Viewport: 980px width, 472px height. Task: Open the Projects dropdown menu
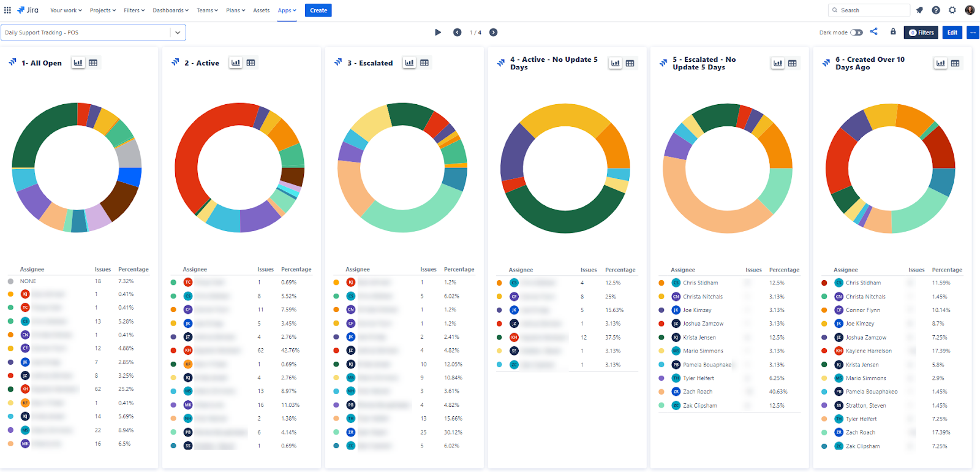tap(102, 10)
